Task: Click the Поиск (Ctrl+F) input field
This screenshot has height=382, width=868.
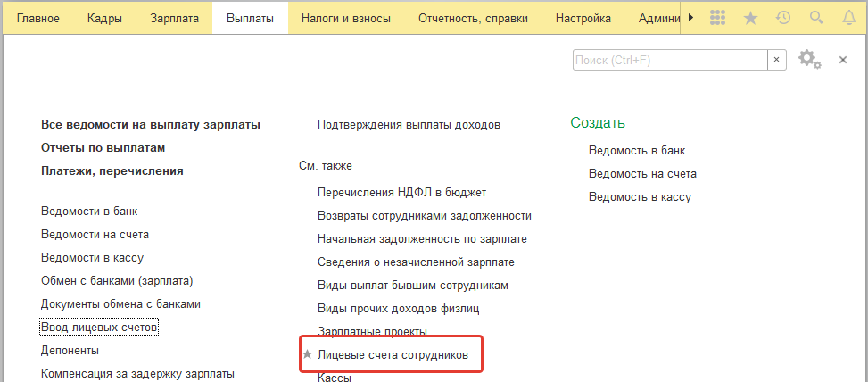Action: 670,61
